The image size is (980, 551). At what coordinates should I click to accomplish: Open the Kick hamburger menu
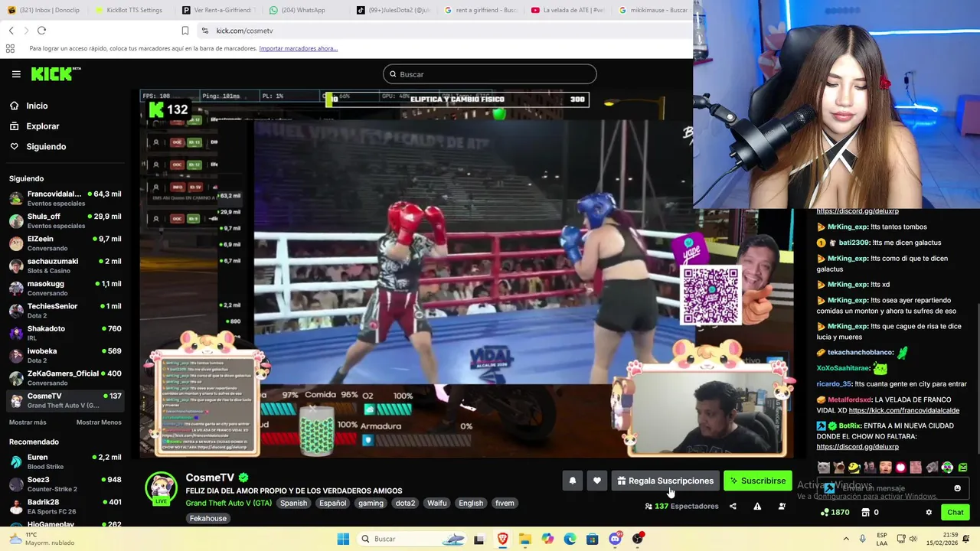point(16,74)
